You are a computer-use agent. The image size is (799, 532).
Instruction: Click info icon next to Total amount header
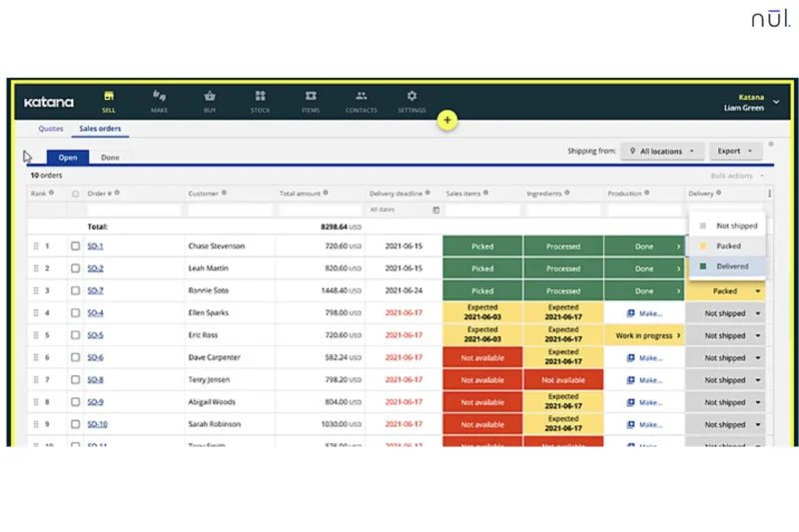[x=326, y=193]
